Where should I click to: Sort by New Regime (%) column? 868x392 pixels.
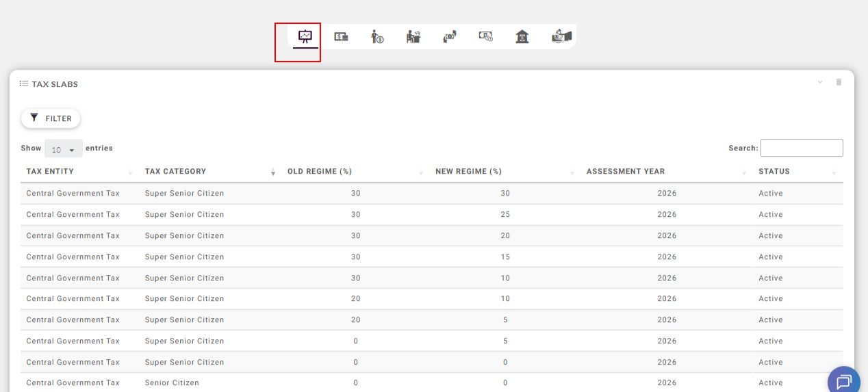pyautogui.click(x=468, y=172)
